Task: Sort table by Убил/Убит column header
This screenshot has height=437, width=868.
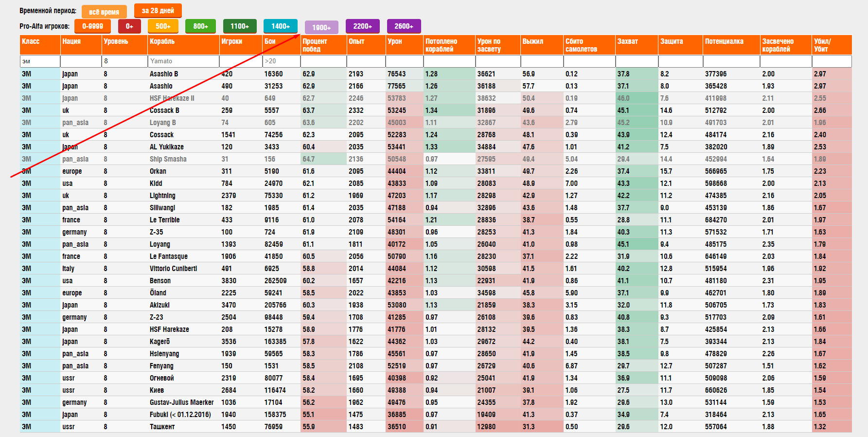Action: 832,45
